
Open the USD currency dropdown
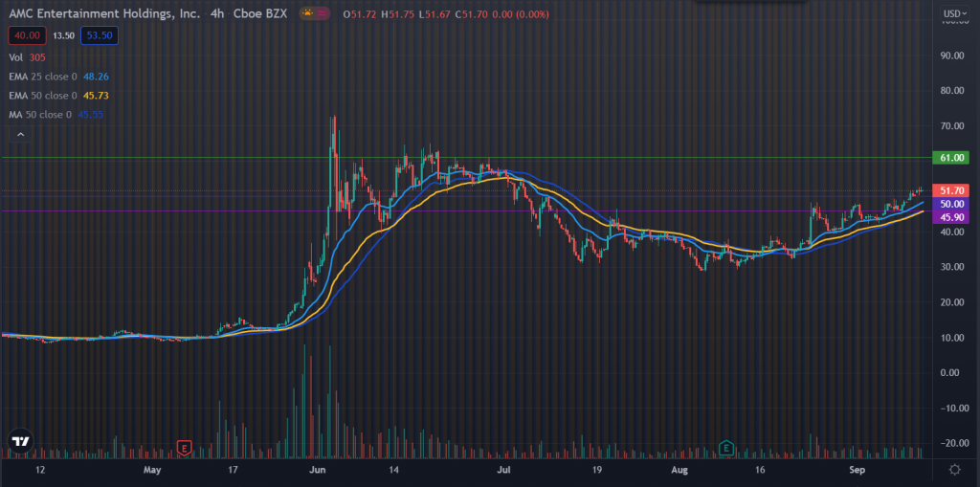[954, 13]
